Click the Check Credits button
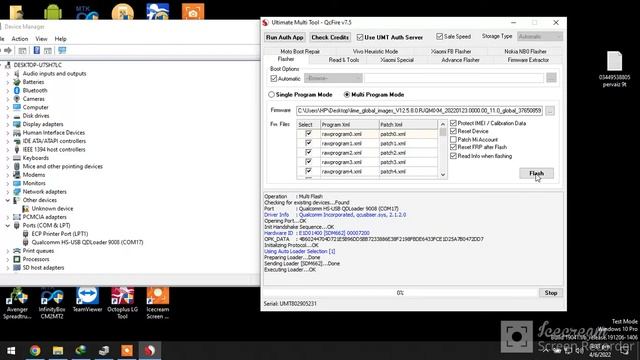 pos(330,38)
